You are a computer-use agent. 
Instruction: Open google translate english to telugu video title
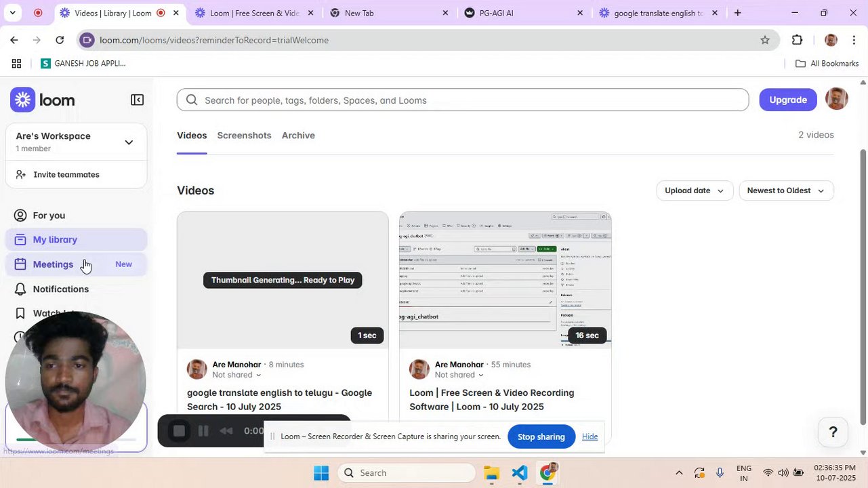click(279, 400)
